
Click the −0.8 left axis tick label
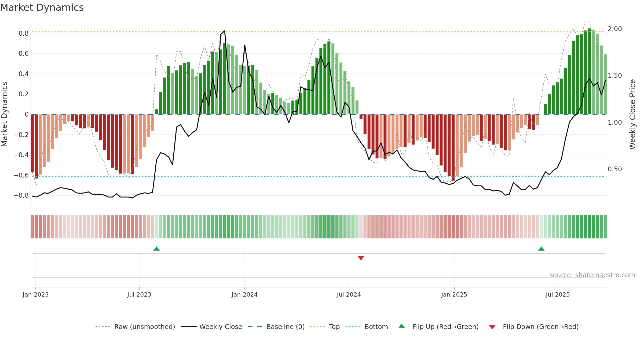21,195
